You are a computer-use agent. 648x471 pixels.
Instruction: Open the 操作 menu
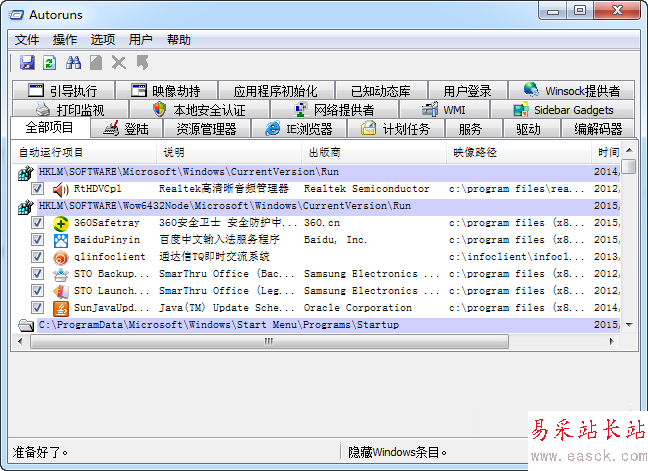65,40
